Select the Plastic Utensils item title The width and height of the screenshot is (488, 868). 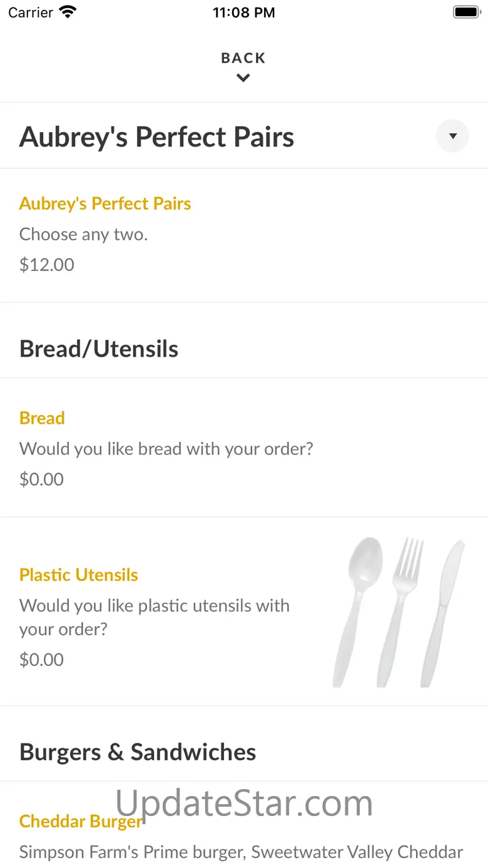click(79, 575)
